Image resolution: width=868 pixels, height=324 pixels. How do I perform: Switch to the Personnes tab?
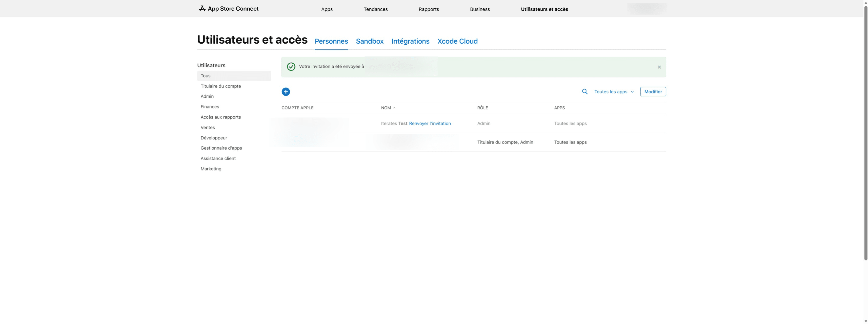331,42
